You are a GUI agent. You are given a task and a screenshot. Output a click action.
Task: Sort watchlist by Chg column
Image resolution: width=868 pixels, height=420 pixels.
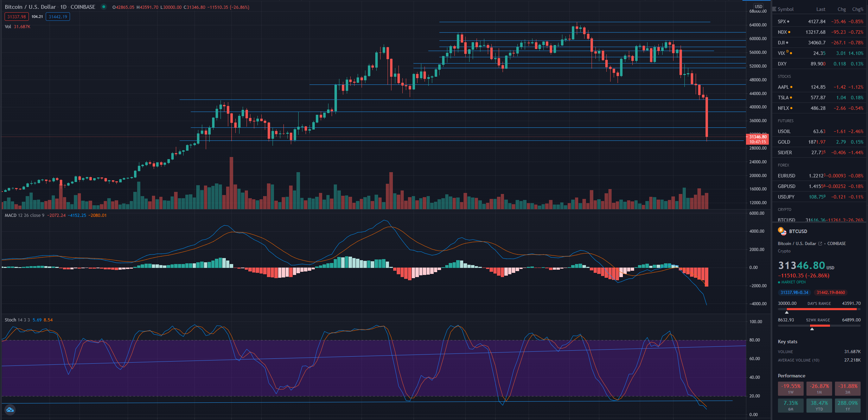(x=842, y=9)
